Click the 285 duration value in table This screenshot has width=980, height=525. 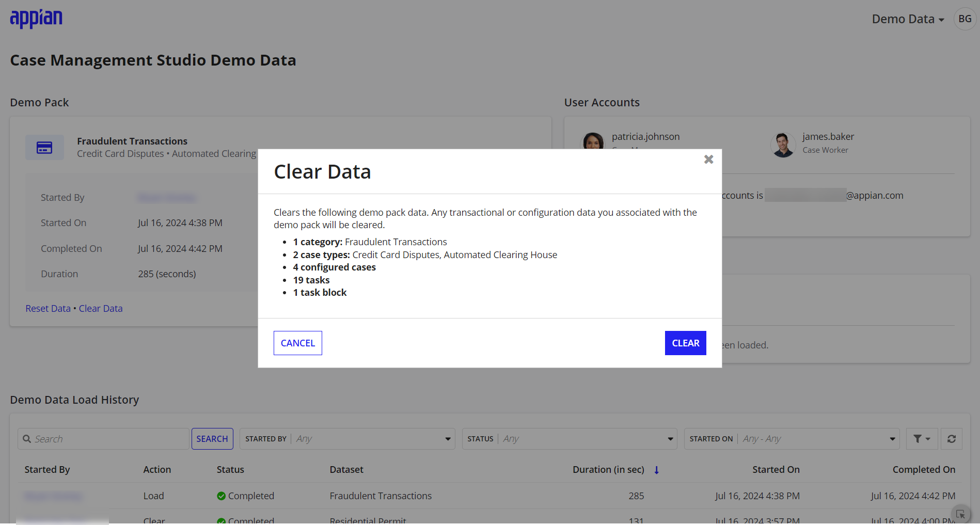click(x=636, y=496)
